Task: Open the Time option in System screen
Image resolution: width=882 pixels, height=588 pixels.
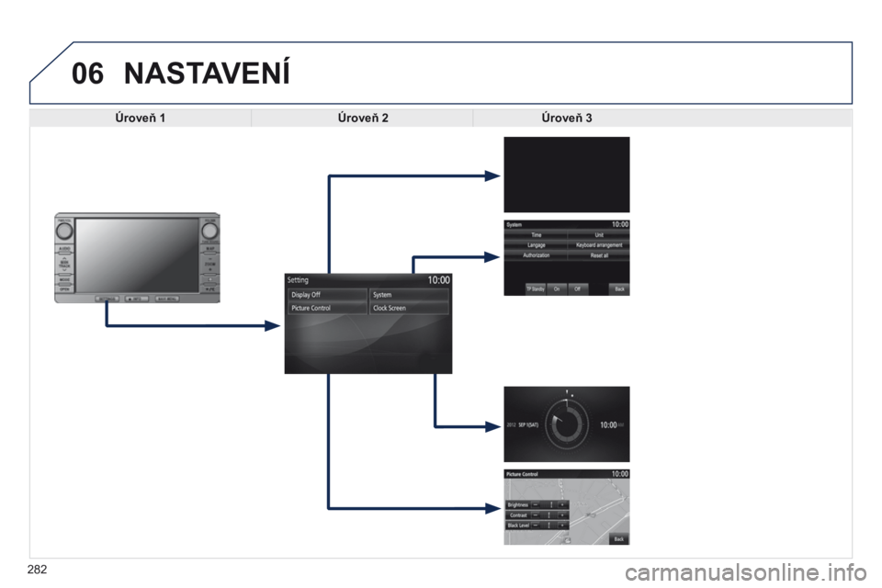Action: click(535, 235)
